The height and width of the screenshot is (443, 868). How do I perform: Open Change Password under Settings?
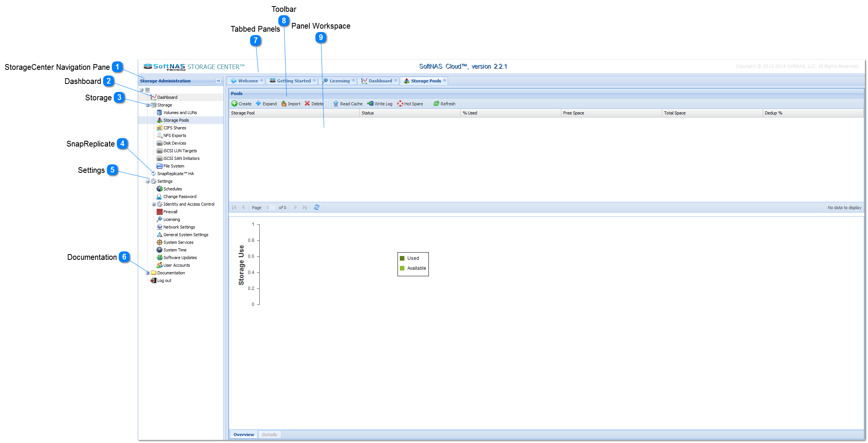[x=180, y=197]
